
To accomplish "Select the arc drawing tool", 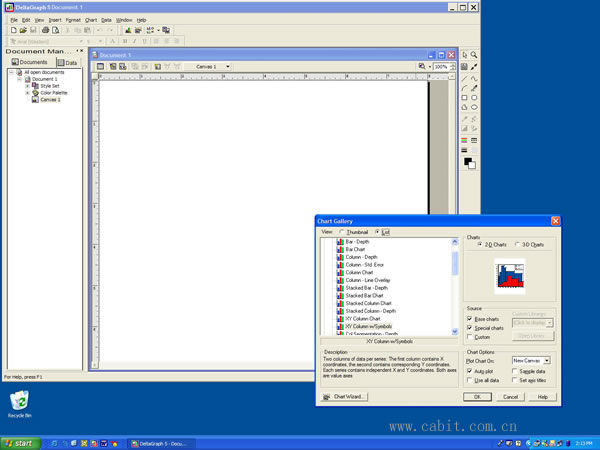I will pos(465,88).
